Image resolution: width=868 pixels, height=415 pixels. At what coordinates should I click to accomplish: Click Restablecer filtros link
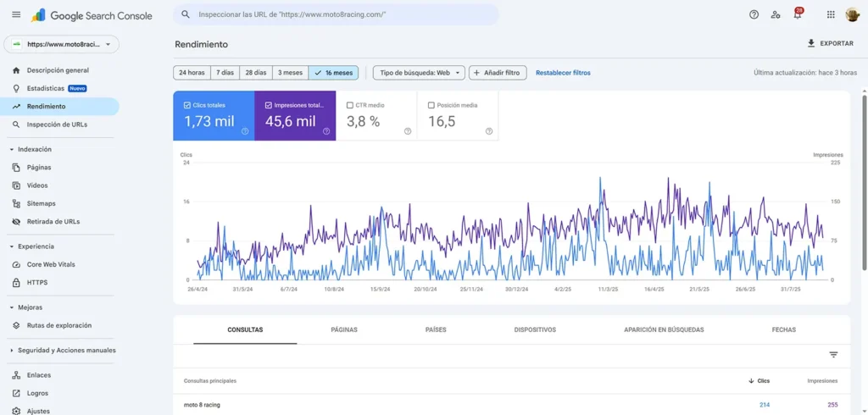tap(563, 73)
